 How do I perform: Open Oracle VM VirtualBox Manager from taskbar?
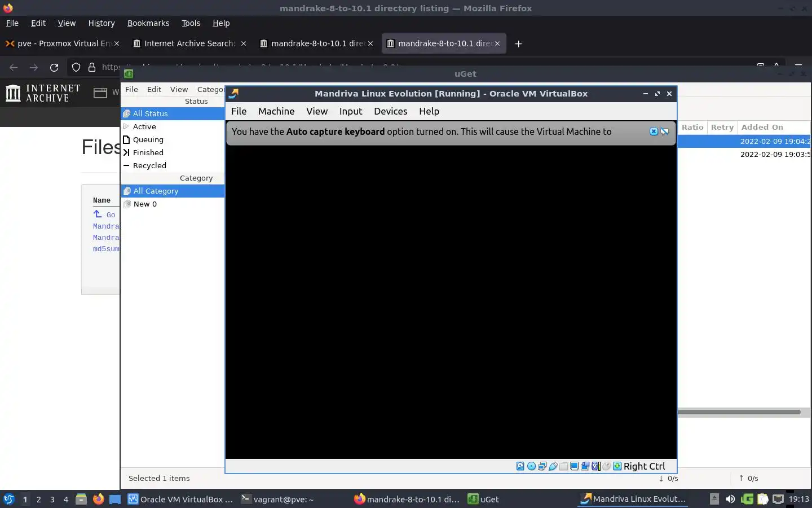180,499
